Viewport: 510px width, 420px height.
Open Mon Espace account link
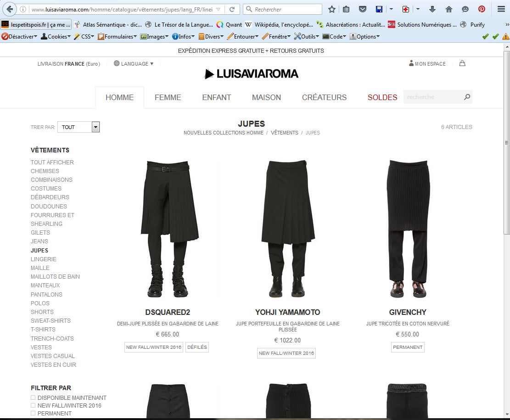point(427,63)
